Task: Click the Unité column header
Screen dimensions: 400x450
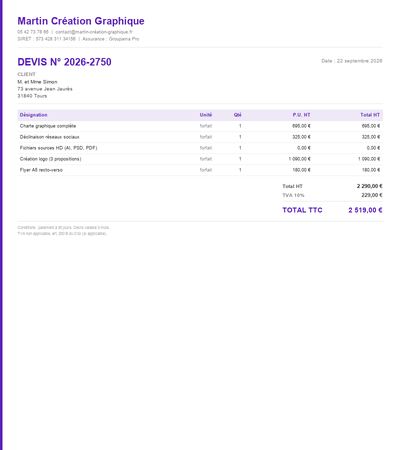Action: (x=206, y=115)
